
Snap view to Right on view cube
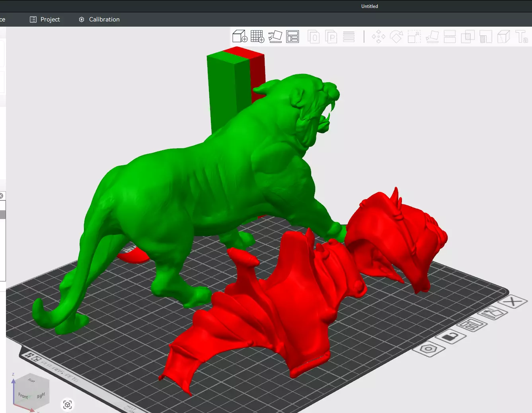(41, 396)
